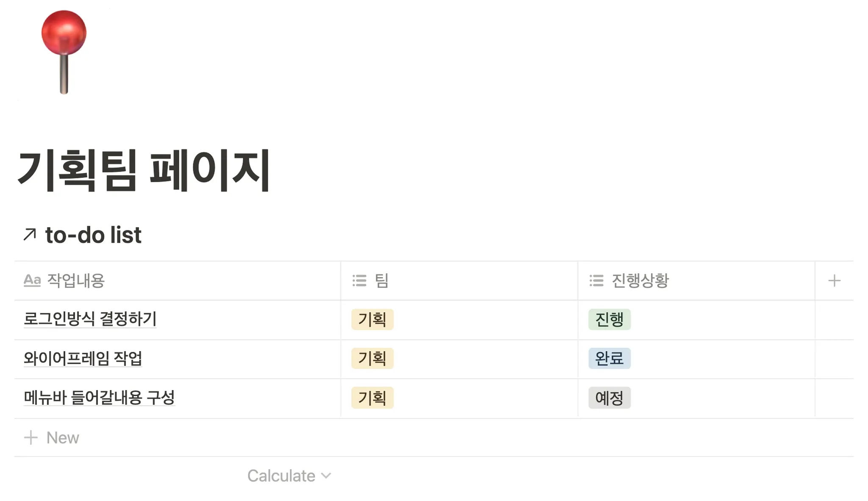Open the 와이어프레임 작업 task

coord(83,358)
